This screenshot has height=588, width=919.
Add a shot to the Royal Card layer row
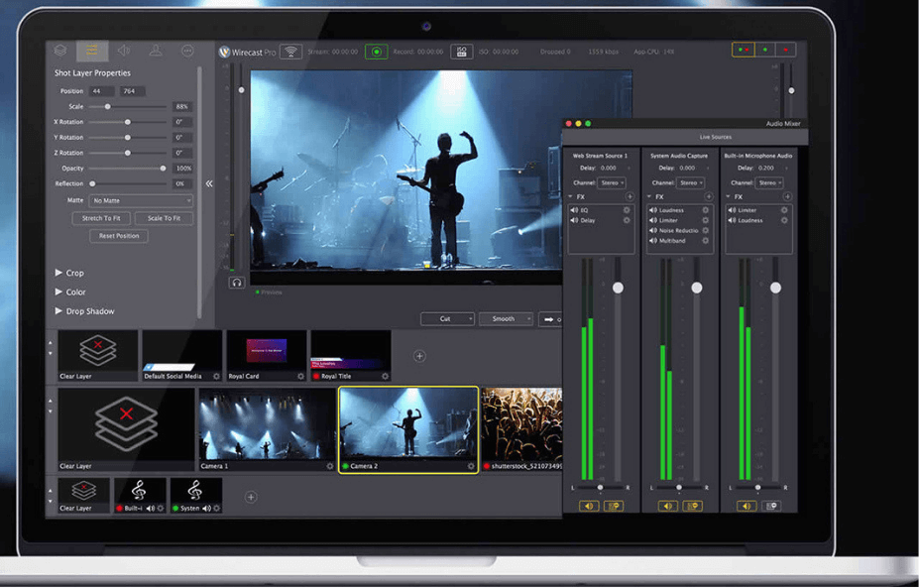(419, 356)
